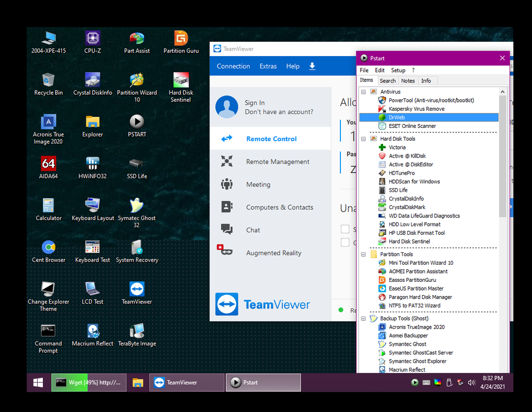The height and width of the screenshot is (412, 532).
Task: Select Remote Management in TeamViewer sidebar
Action: (270, 162)
